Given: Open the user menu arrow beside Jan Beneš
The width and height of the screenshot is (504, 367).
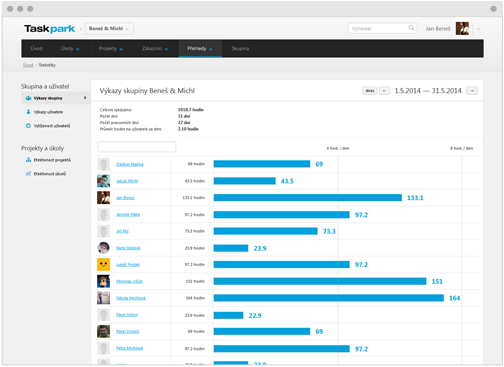Looking at the screenshot, I should click(x=478, y=29).
